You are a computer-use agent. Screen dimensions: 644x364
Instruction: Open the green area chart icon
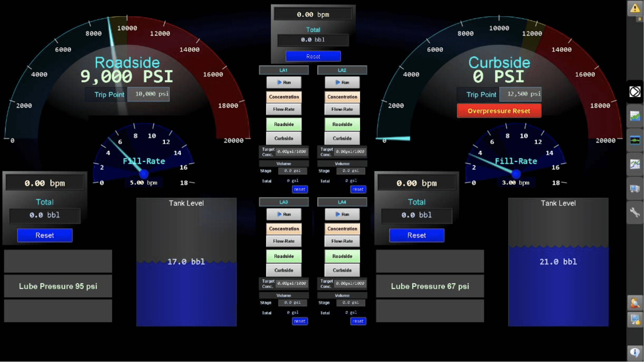pyautogui.click(x=635, y=116)
